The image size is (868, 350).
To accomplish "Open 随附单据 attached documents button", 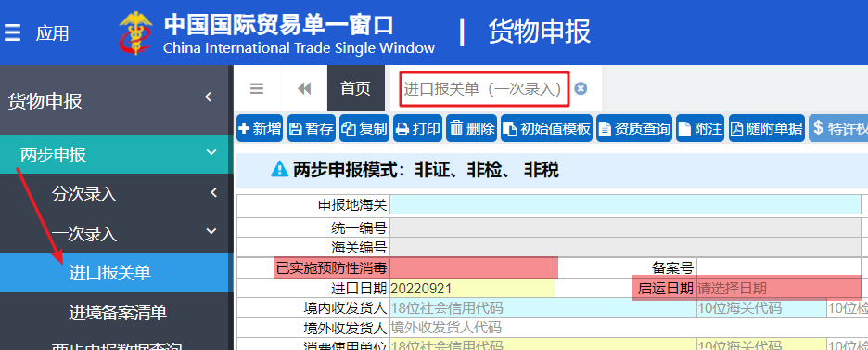I will pyautogui.click(x=767, y=128).
